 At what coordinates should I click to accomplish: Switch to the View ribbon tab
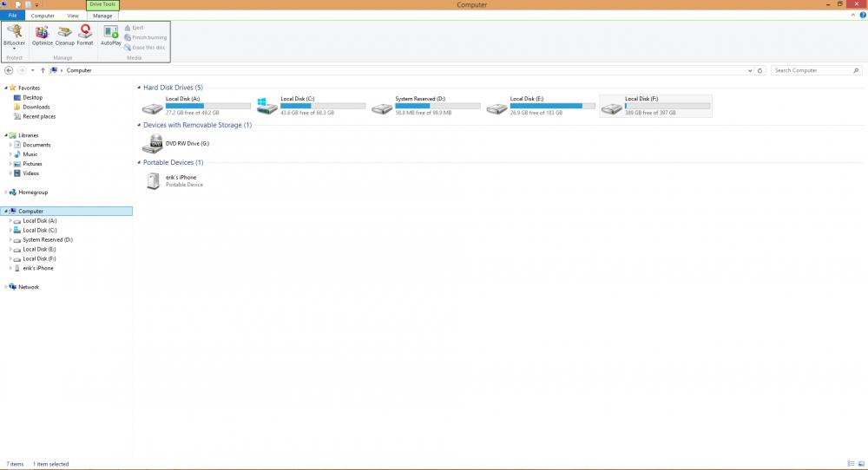point(73,16)
